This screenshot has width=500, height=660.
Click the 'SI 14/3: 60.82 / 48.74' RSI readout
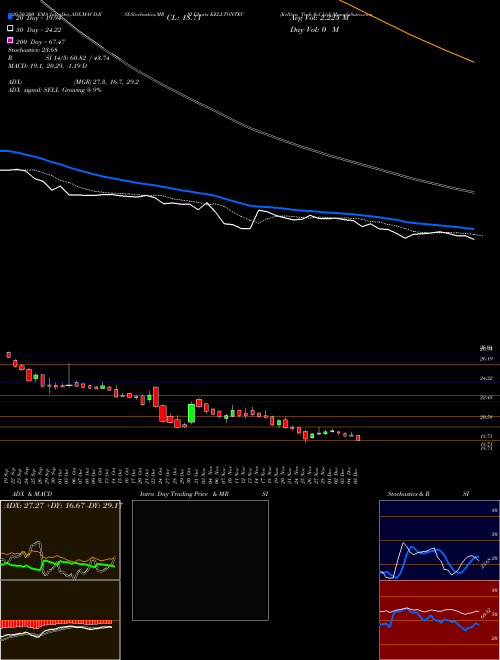coord(78,58)
